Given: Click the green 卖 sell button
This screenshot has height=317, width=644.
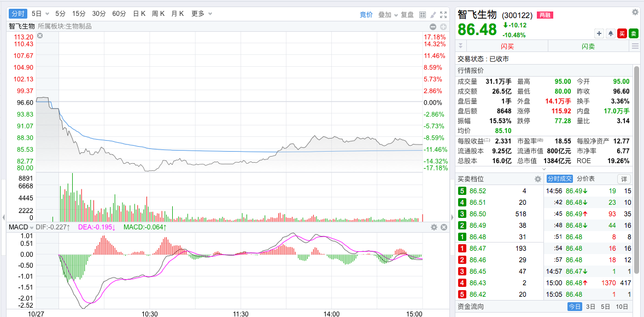Looking at the screenshot, I should point(633,34).
